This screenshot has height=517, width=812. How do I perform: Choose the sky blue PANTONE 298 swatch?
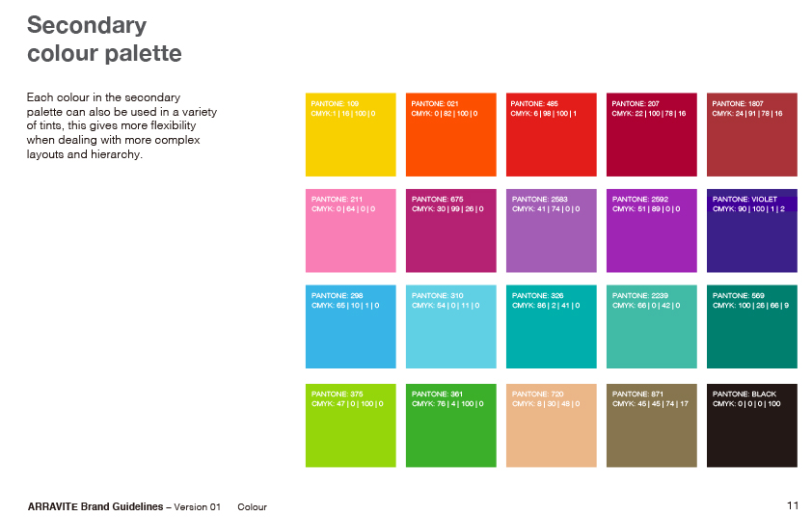pos(350,327)
